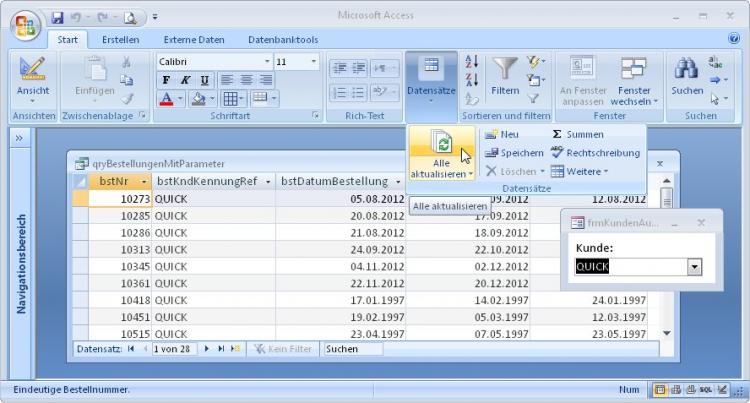Switch to the Erstellen ribbon tab

[120, 40]
